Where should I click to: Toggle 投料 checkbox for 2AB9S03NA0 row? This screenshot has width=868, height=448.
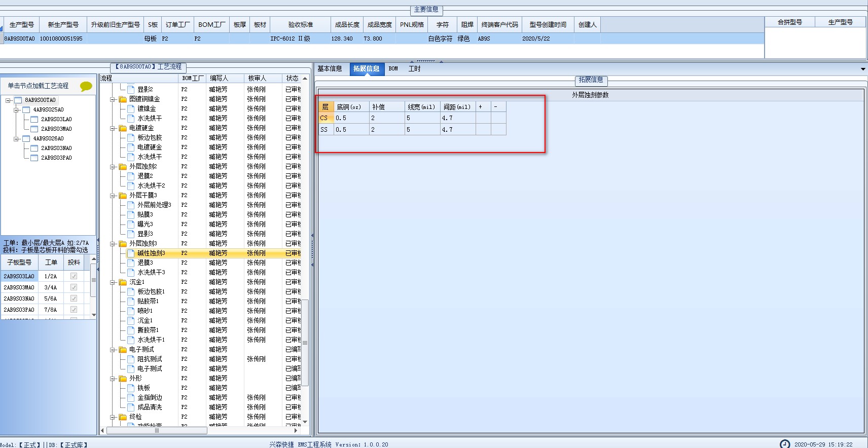(x=74, y=298)
